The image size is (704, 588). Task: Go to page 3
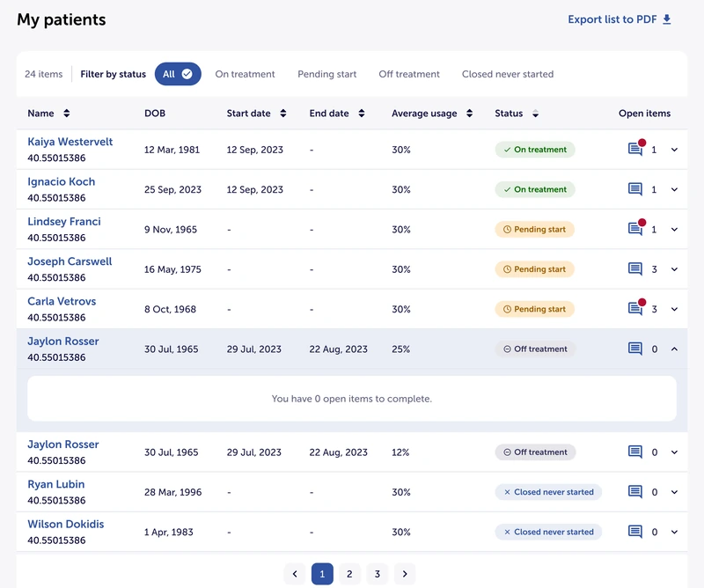pos(378,574)
